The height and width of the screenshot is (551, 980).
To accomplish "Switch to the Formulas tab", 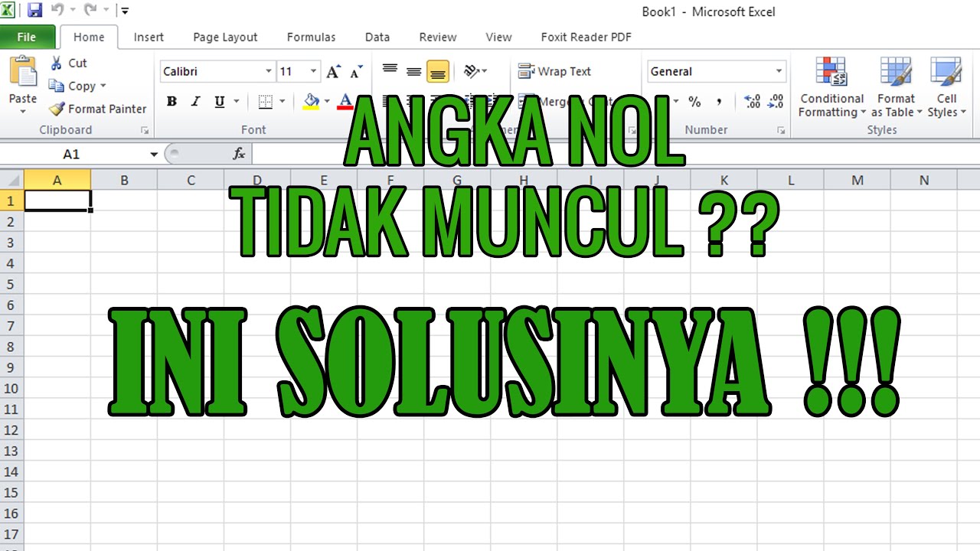I will (x=311, y=37).
